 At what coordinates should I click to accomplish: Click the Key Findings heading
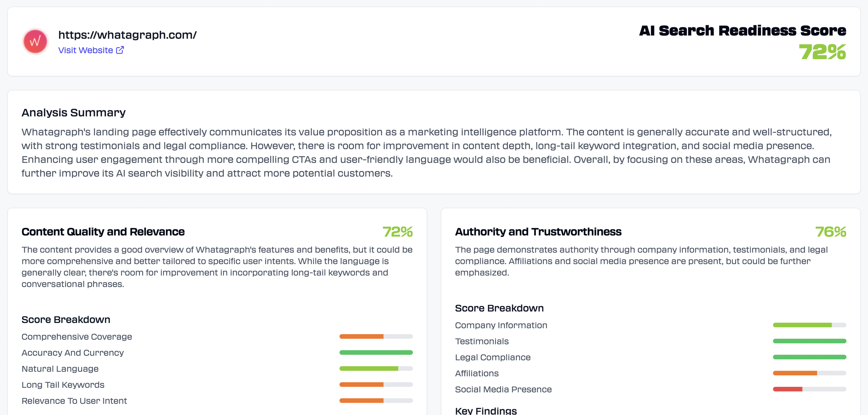[x=485, y=410]
